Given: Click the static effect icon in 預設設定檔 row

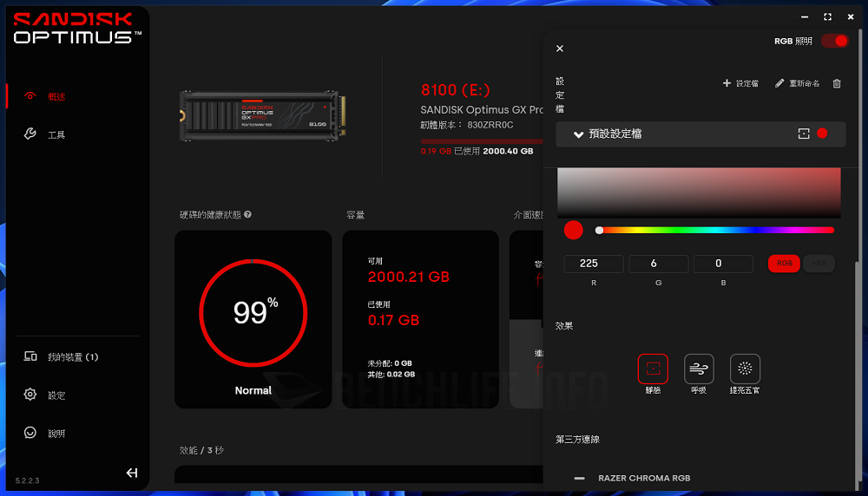Looking at the screenshot, I should (x=804, y=134).
